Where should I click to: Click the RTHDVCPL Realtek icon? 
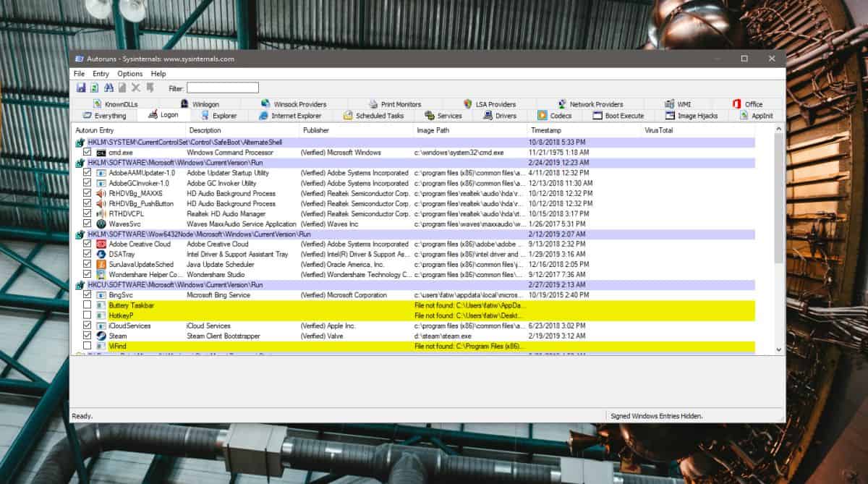101,213
